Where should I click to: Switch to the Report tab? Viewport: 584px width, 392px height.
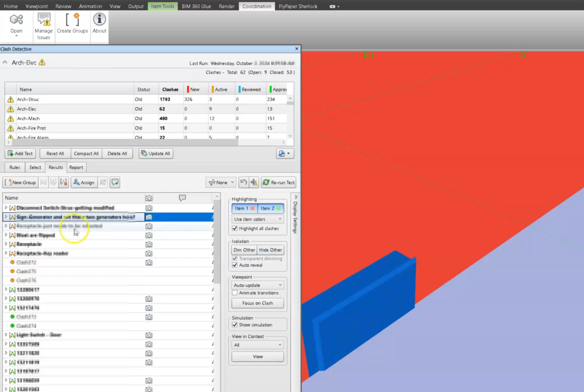[76, 167]
